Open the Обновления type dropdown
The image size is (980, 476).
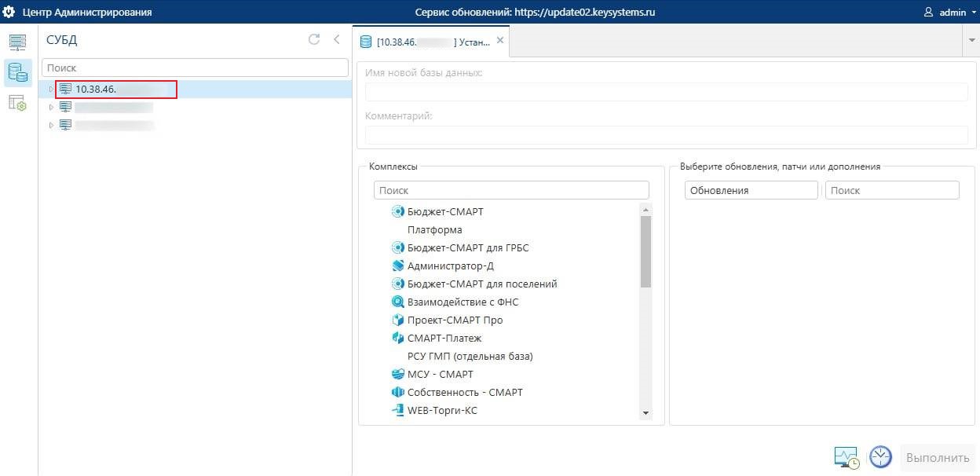751,190
